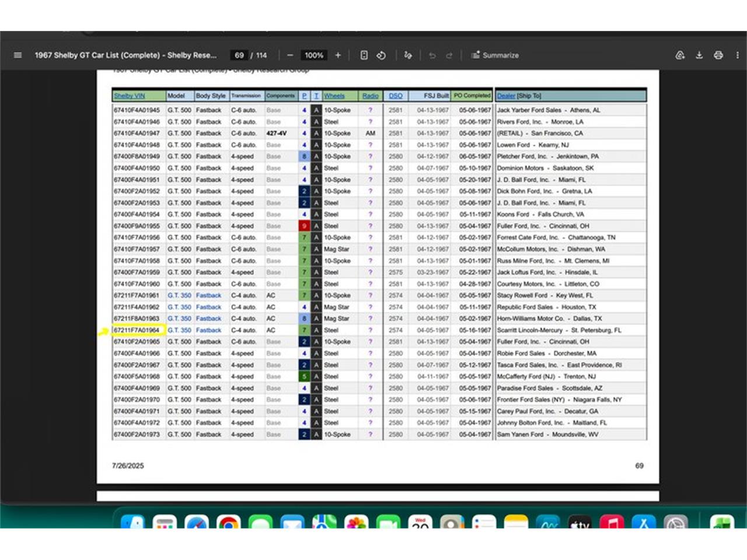Zoom in with the plus button
Screen dimensions: 747x560
point(338,55)
